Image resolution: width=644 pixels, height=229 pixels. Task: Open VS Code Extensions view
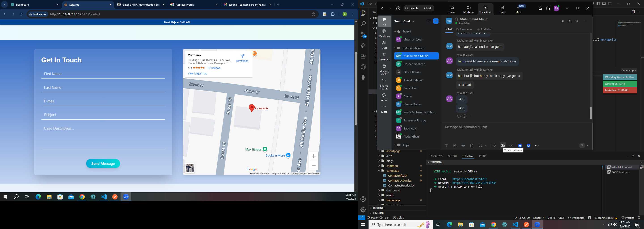(x=363, y=56)
